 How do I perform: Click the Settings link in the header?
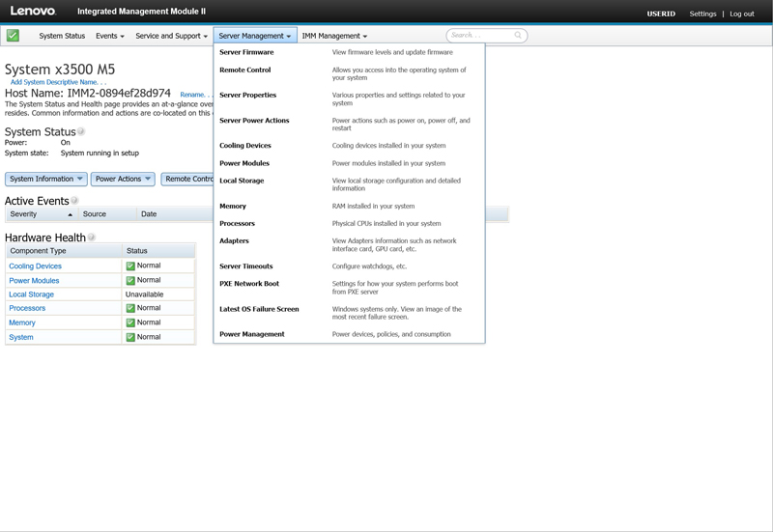tap(702, 14)
